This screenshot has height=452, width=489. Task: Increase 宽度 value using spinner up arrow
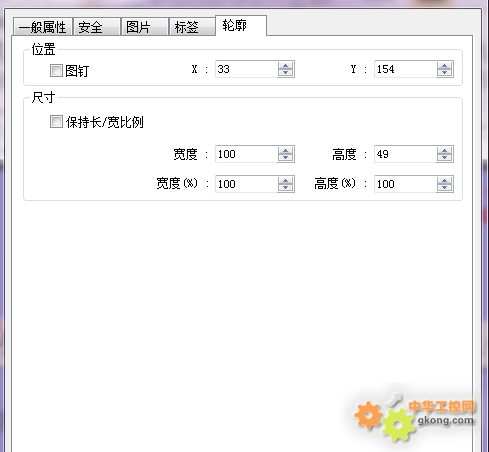pyautogui.click(x=285, y=151)
